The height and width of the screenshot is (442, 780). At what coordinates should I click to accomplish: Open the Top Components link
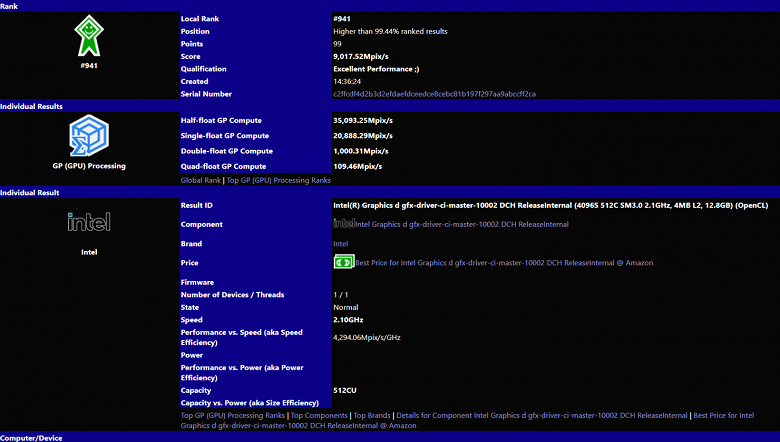[x=319, y=415]
